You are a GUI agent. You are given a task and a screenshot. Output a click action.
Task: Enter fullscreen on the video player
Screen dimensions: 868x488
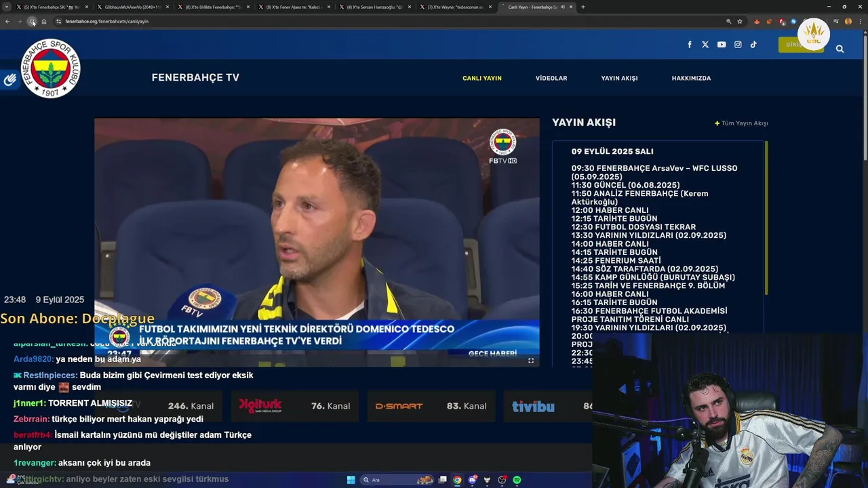(531, 361)
